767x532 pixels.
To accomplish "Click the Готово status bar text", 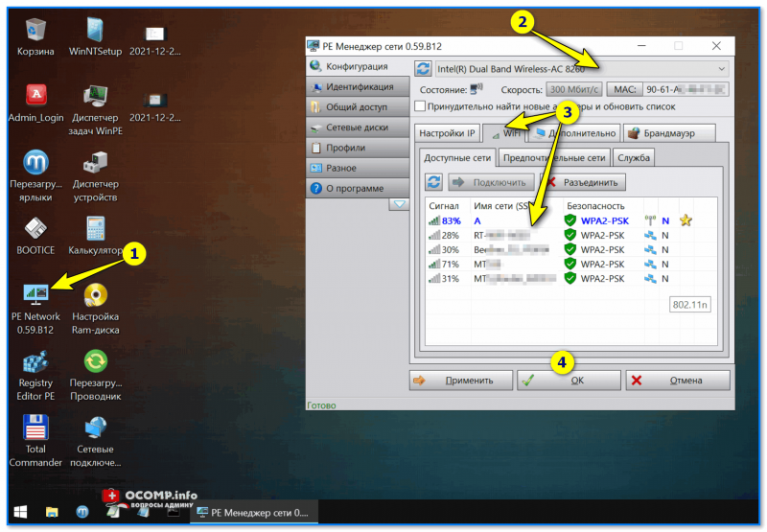I will 321,405.
